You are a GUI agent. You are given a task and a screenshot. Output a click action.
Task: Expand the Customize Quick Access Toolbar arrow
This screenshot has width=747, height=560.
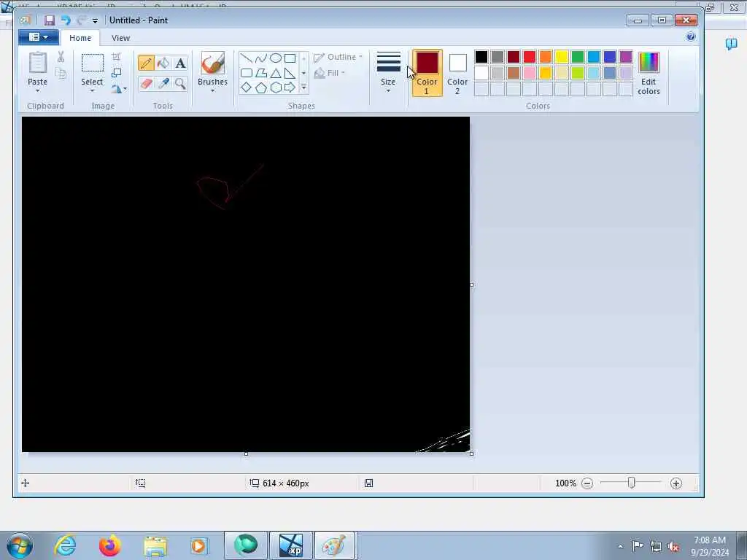tap(96, 20)
